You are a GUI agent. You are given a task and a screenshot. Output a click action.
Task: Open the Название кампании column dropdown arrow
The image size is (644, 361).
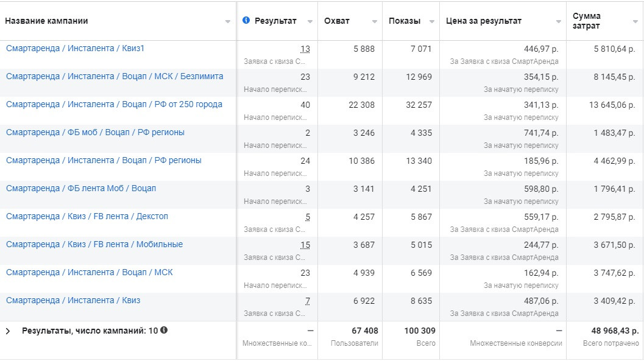(227, 21)
